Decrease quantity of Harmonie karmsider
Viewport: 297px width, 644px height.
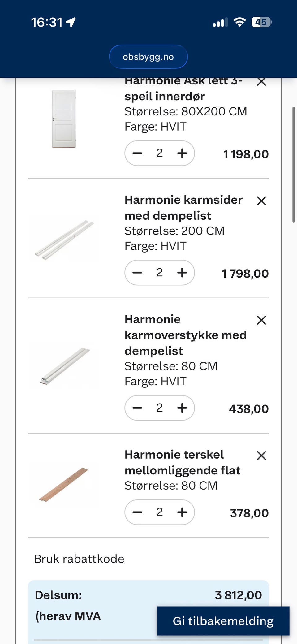tap(137, 273)
